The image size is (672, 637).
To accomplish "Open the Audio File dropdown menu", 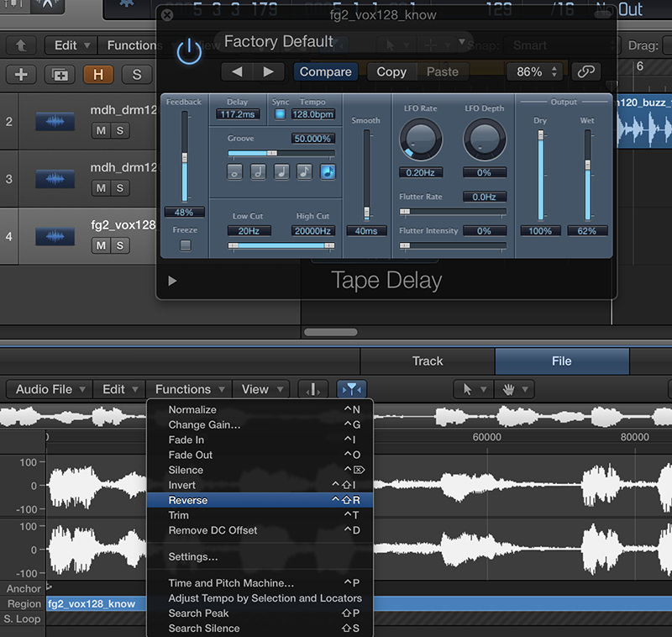I will point(50,389).
